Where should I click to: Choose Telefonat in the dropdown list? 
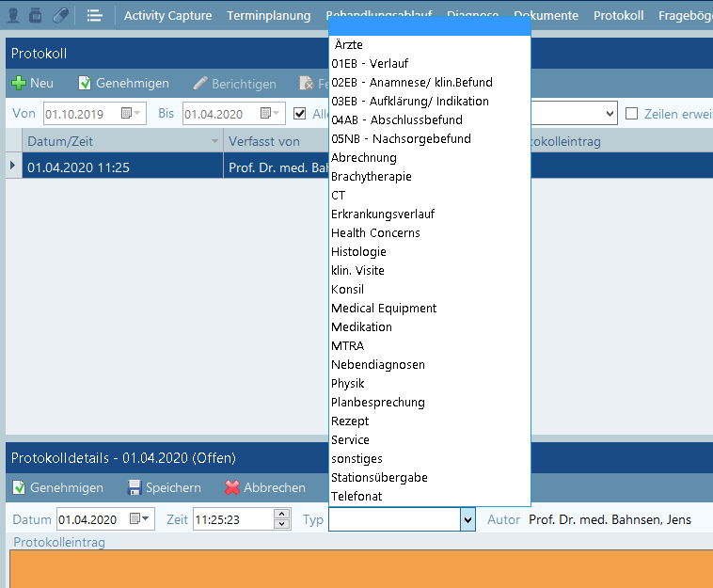(356, 497)
